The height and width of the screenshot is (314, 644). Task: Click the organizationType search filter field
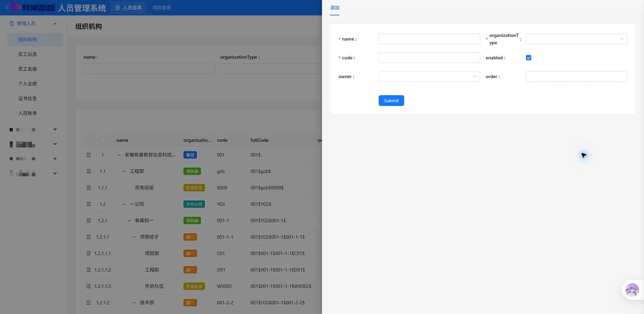coord(271,69)
